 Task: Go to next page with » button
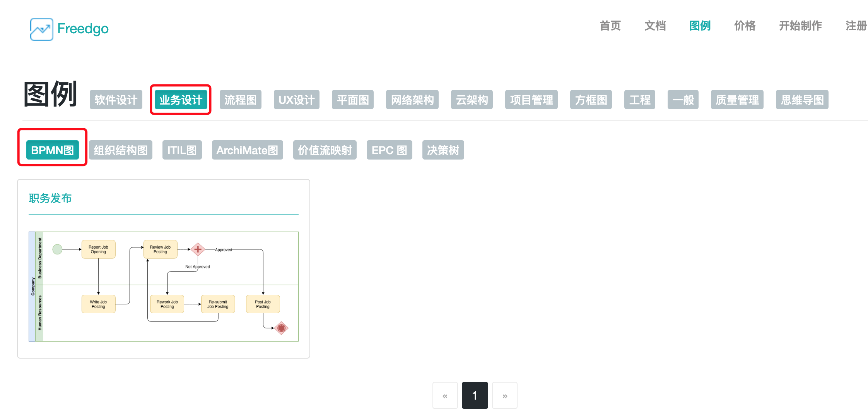click(505, 396)
